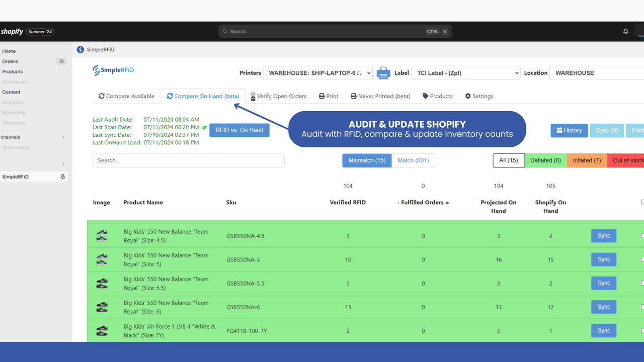Open the Printers dropdown
The image size is (644, 362).
(x=318, y=73)
